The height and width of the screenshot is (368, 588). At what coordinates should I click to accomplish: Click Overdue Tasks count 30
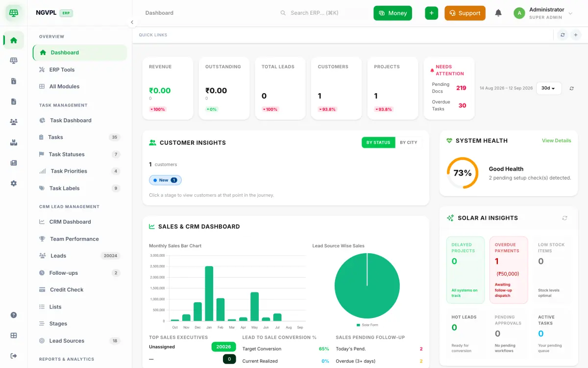462,105
